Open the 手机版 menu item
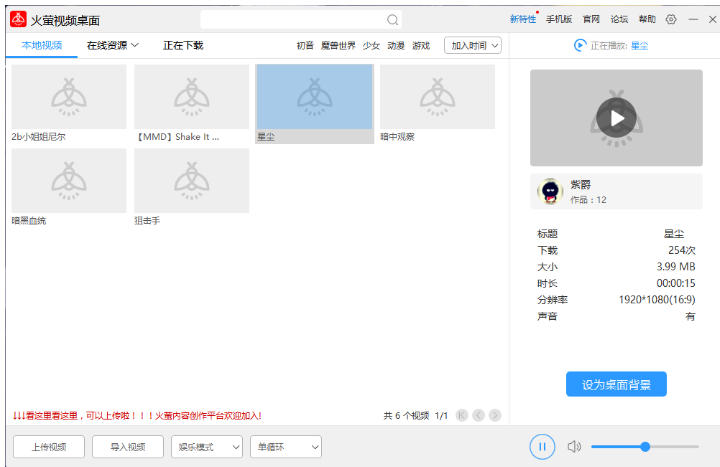 tap(559, 19)
